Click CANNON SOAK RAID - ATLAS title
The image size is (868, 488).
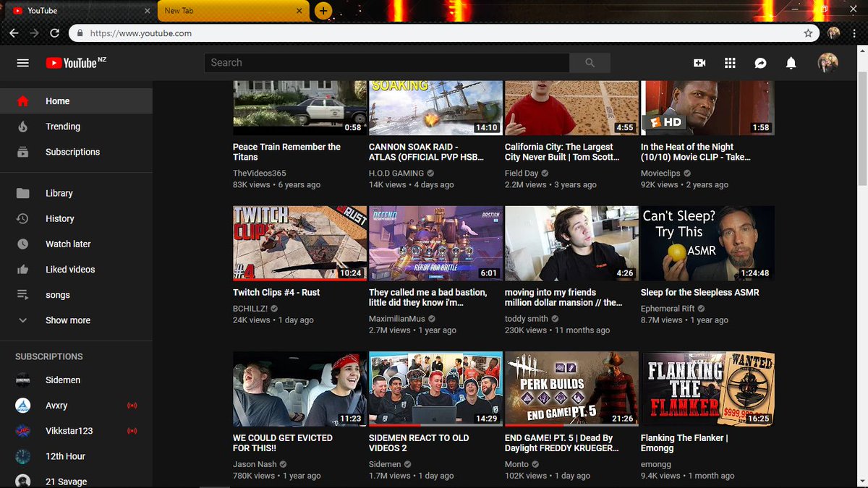point(426,152)
